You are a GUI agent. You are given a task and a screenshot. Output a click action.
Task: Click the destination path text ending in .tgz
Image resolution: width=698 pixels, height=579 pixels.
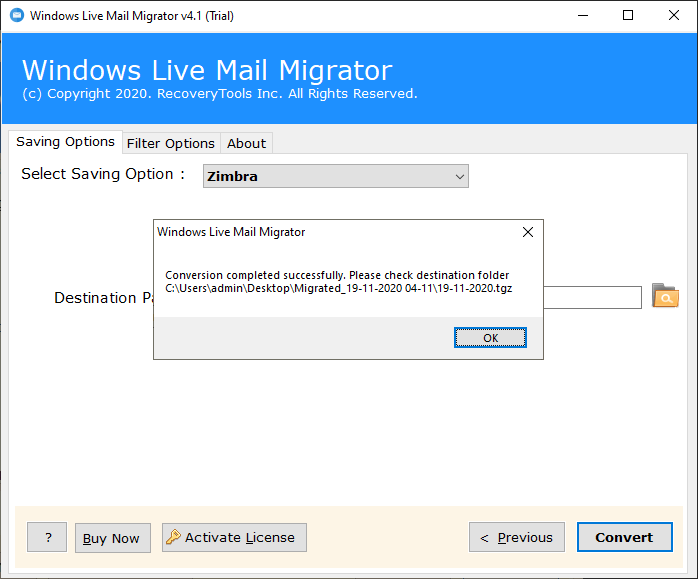[x=339, y=288]
